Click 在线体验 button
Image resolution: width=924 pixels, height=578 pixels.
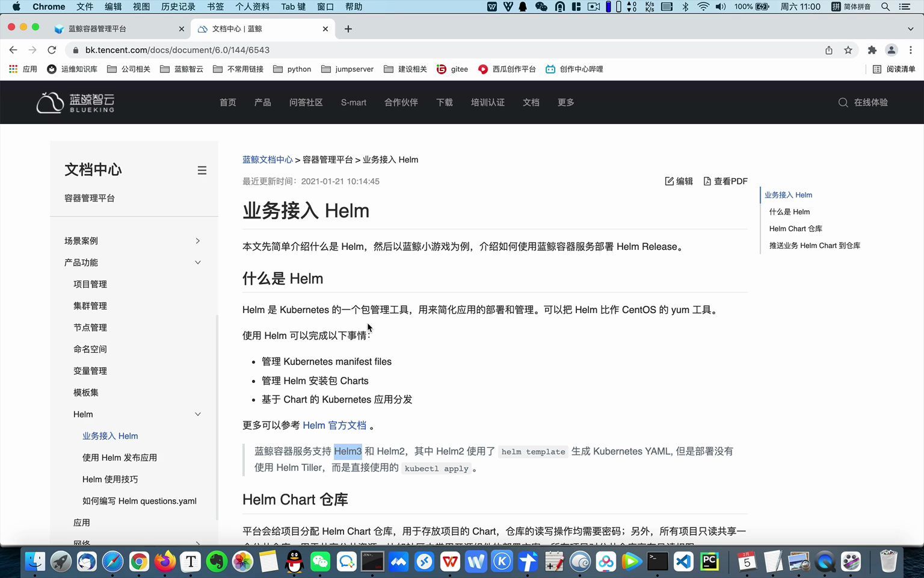pyautogui.click(x=871, y=102)
